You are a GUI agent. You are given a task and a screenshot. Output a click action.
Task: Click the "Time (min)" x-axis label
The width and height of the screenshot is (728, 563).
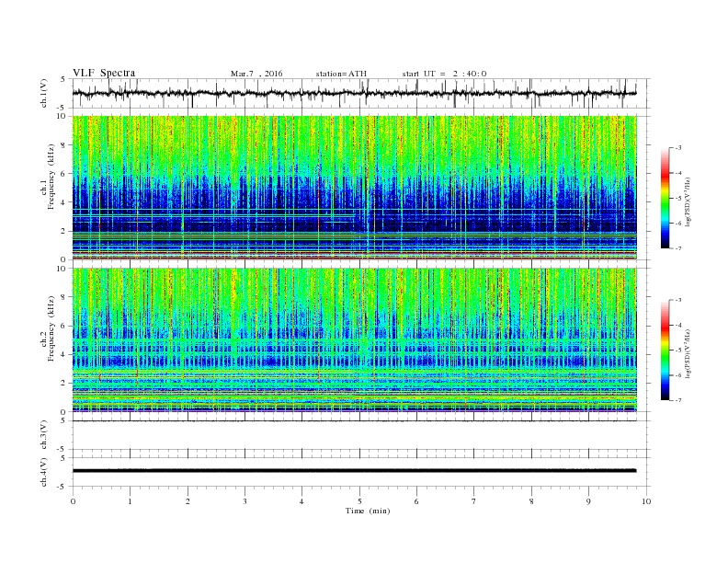click(368, 511)
